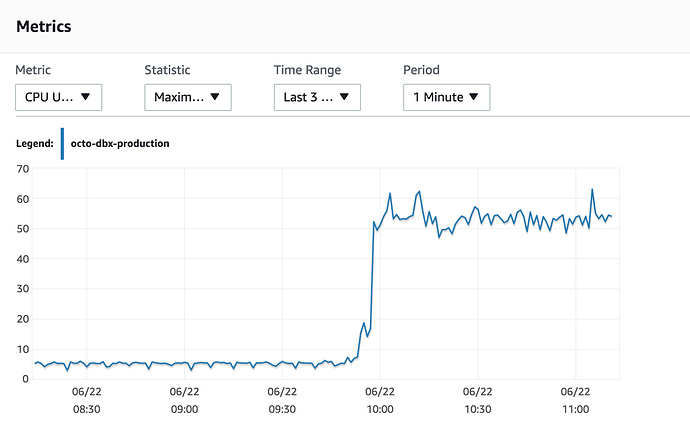
Task: Click the Time Range field label
Action: point(307,70)
